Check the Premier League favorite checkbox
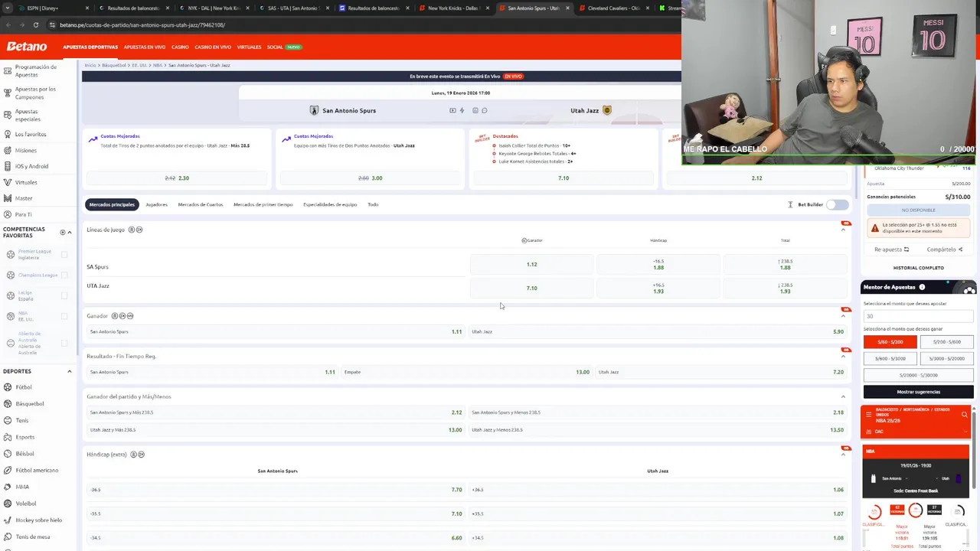The width and height of the screenshot is (980, 551). (x=64, y=254)
